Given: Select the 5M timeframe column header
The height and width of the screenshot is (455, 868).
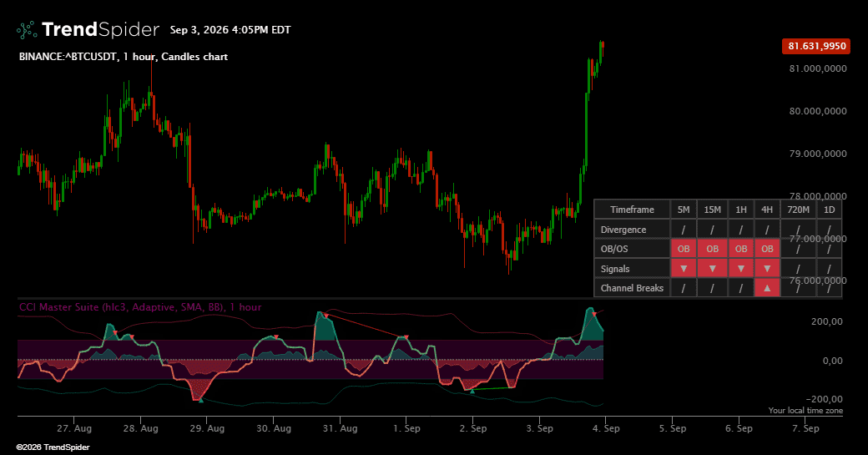Looking at the screenshot, I should (x=684, y=210).
